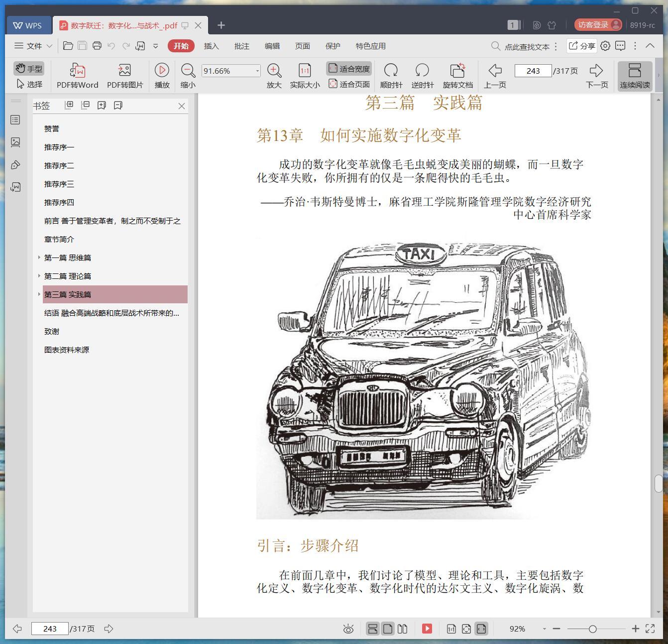This screenshot has width=668, height=644.
Task: Click the toolbar page number field 243
Action: [533, 71]
